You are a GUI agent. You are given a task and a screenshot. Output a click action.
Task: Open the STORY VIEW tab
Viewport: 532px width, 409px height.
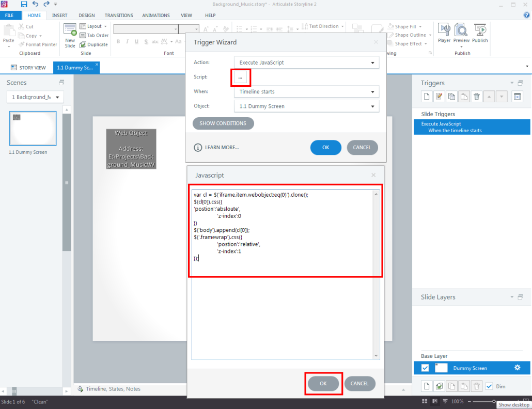click(28, 68)
